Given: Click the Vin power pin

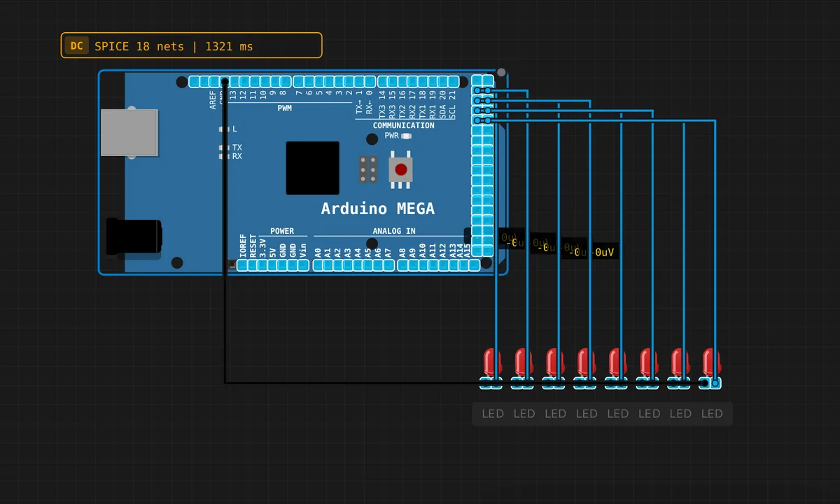Looking at the screenshot, I should pyautogui.click(x=303, y=265).
